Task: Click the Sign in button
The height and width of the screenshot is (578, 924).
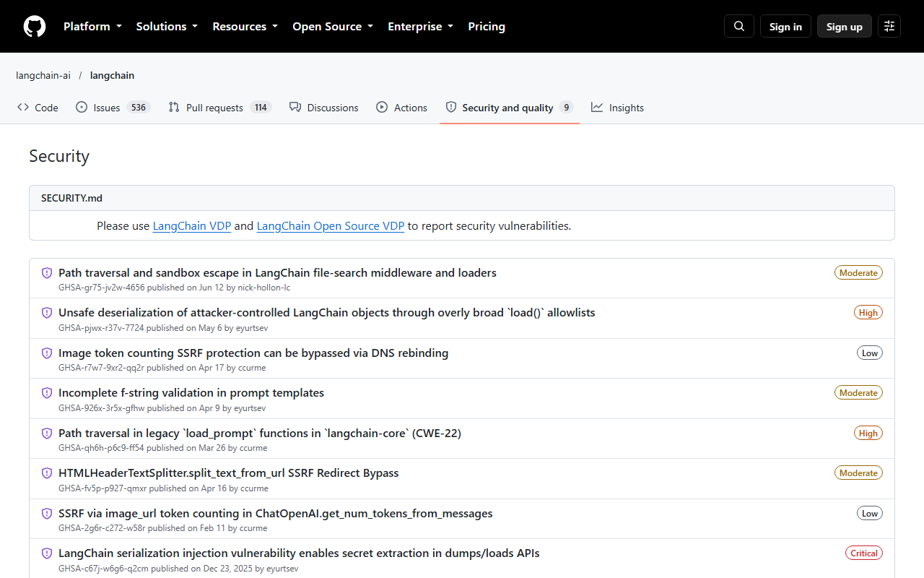Action: [785, 26]
